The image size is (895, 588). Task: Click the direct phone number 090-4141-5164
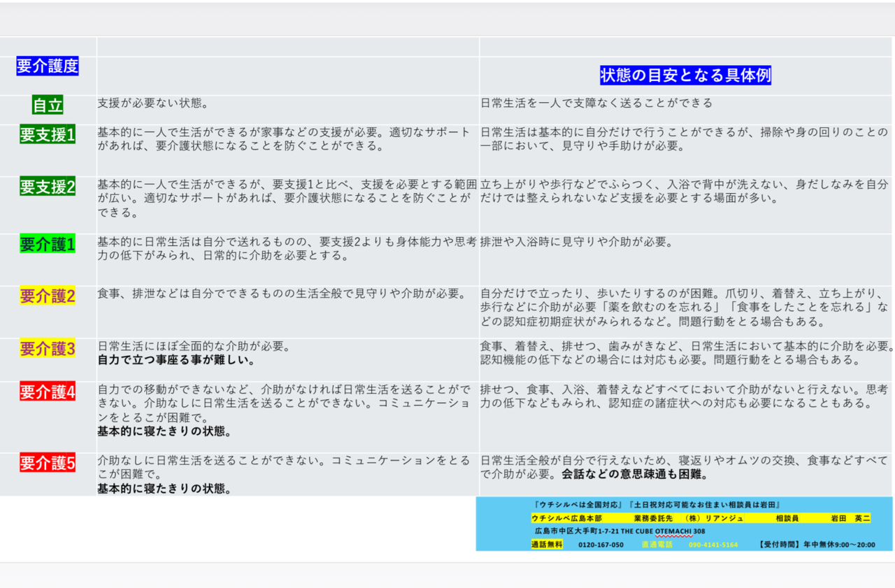pyautogui.click(x=713, y=545)
